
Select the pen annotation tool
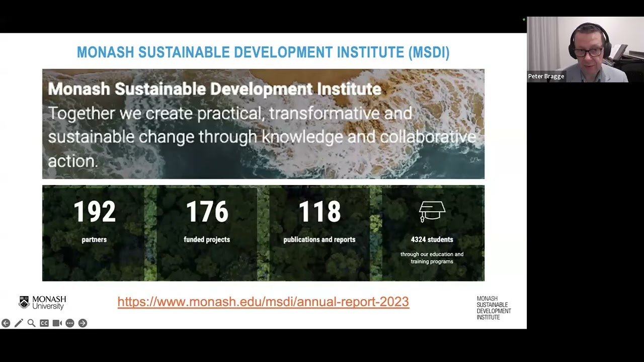pyautogui.click(x=19, y=323)
